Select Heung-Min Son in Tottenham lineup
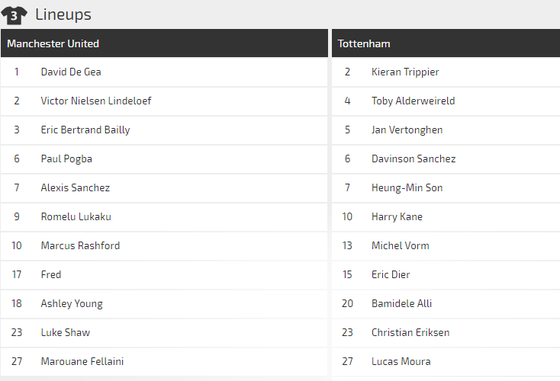The image size is (560, 381). [x=407, y=187]
